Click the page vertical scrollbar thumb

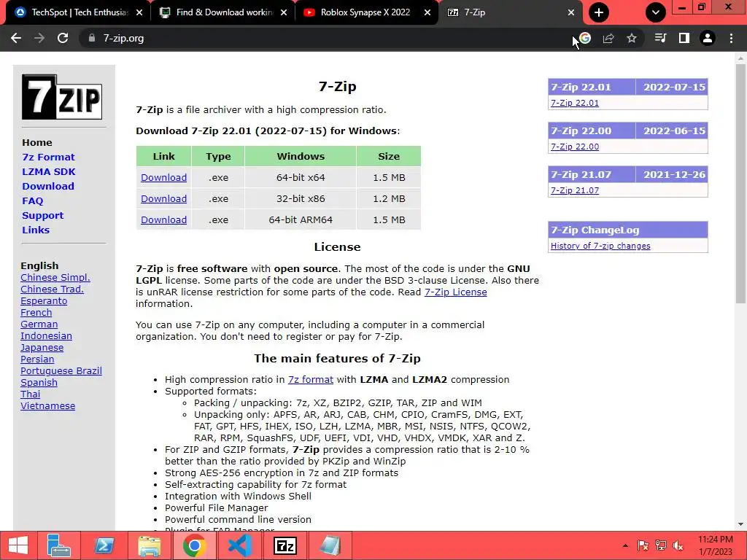tap(740, 183)
